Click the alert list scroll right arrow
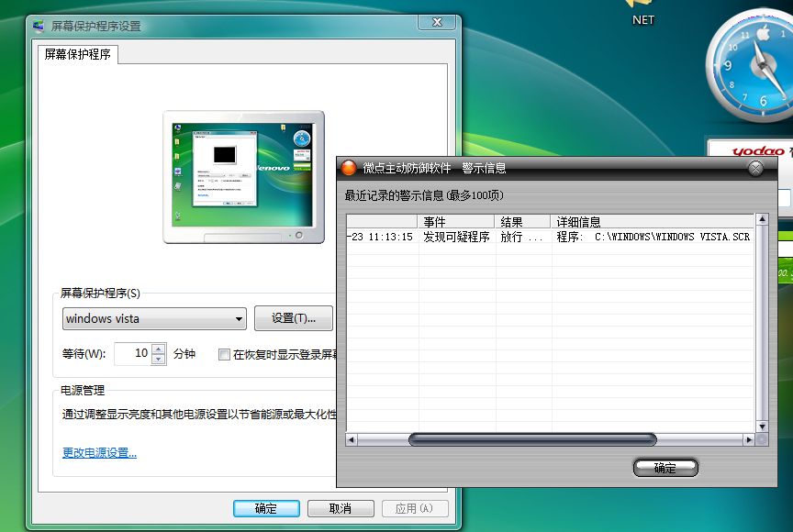The height and width of the screenshot is (532, 793). click(x=749, y=440)
